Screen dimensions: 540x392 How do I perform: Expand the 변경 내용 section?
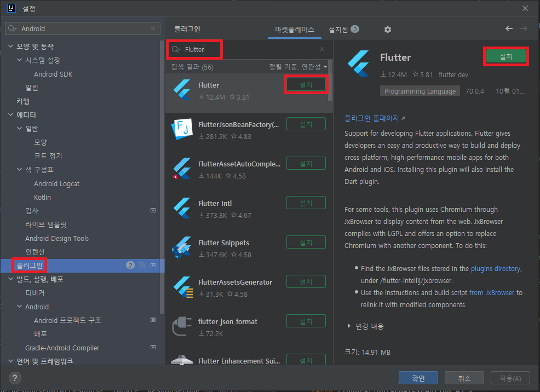coord(349,326)
